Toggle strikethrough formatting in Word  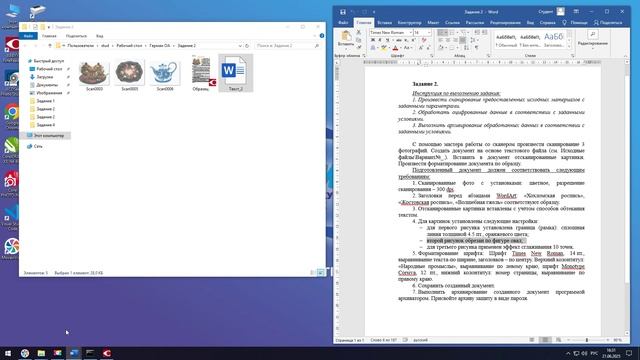pyautogui.click(x=398, y=40)
